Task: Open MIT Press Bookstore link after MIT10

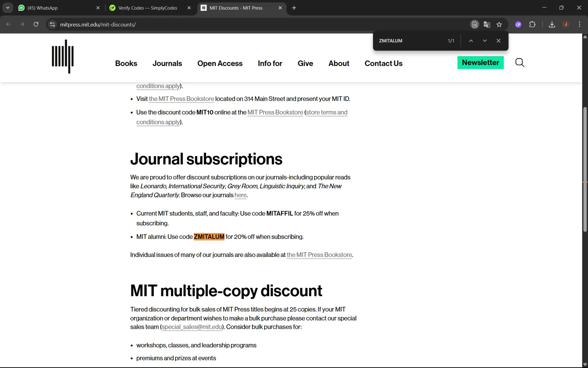Action: 275,112
